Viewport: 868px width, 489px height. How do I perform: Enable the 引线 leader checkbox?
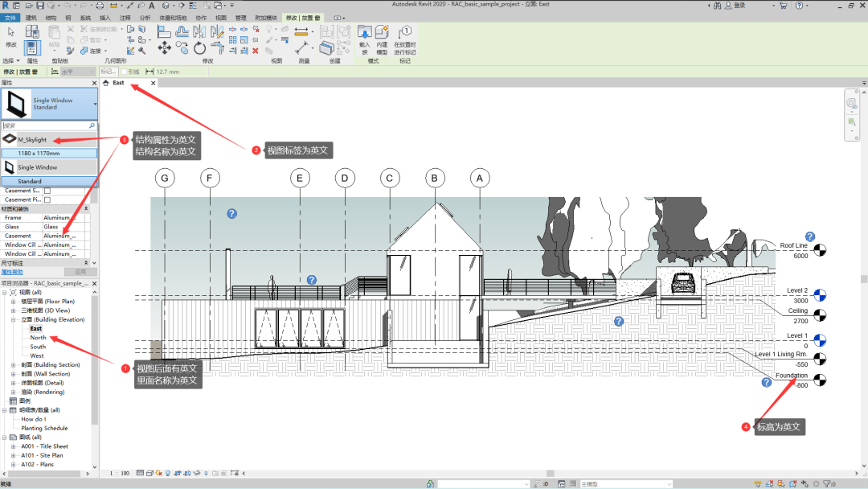pos(125,72)
